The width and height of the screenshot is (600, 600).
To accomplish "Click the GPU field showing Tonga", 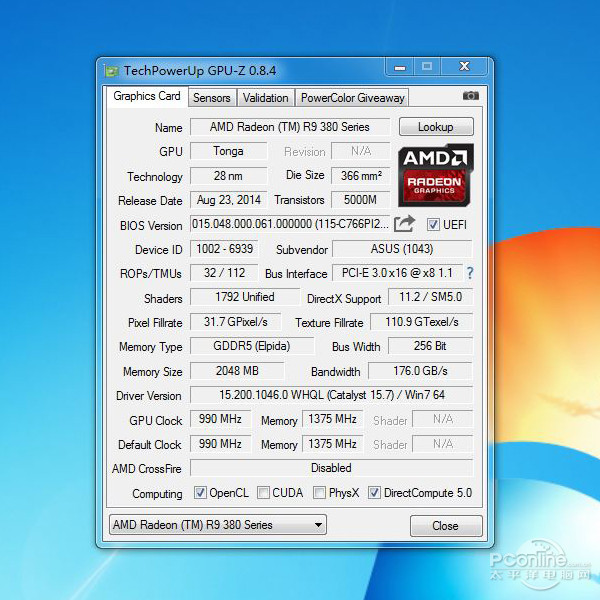I will (228, 151).
